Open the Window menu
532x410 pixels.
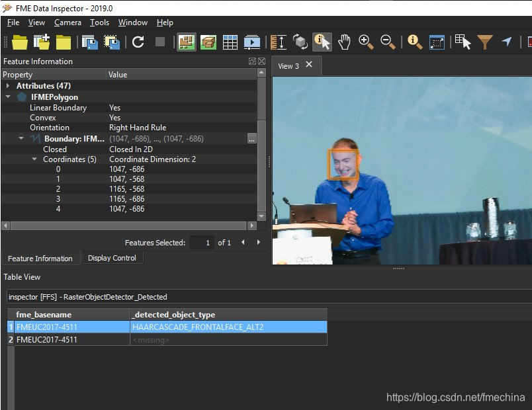click(x=132, y=22)
